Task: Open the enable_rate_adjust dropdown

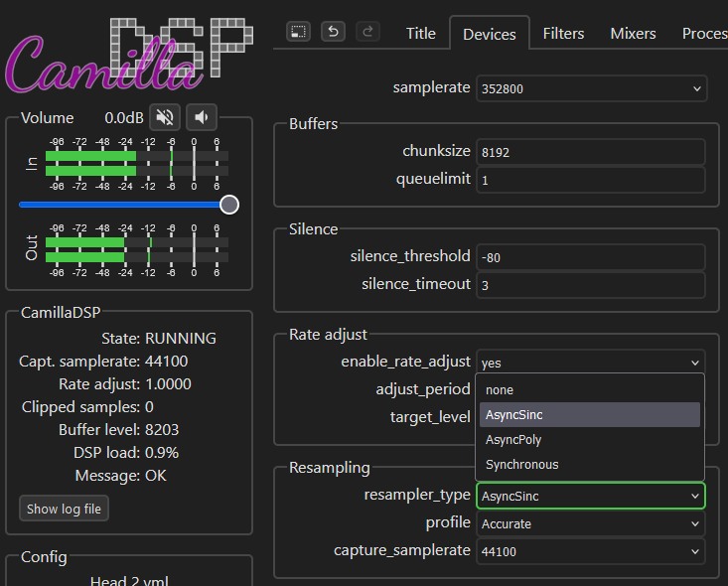Action: coord(591,364)
